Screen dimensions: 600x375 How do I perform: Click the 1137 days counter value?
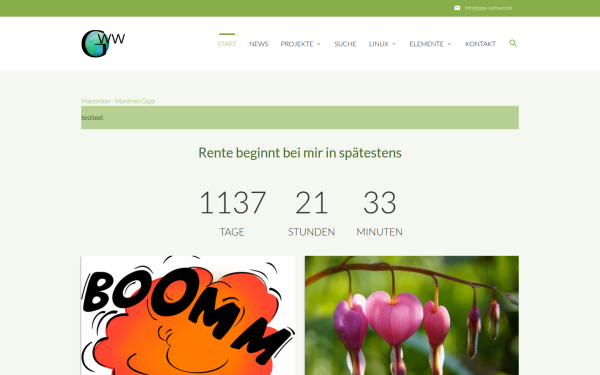[232, 202]
